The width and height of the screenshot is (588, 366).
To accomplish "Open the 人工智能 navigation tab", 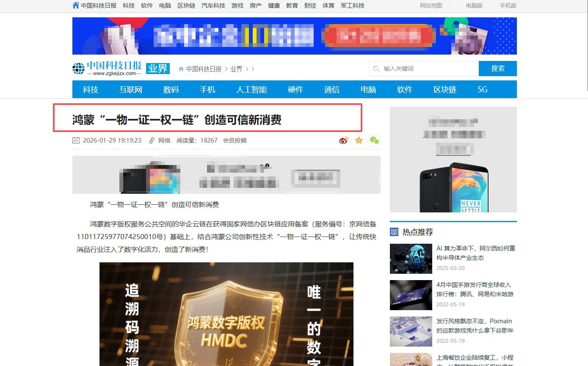I will [251, 89].
